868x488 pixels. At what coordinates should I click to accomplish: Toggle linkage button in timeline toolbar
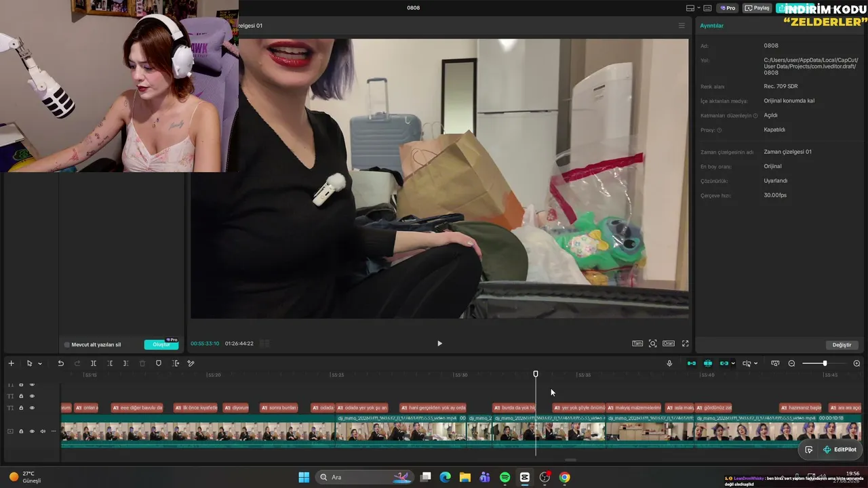pos(724,363)
